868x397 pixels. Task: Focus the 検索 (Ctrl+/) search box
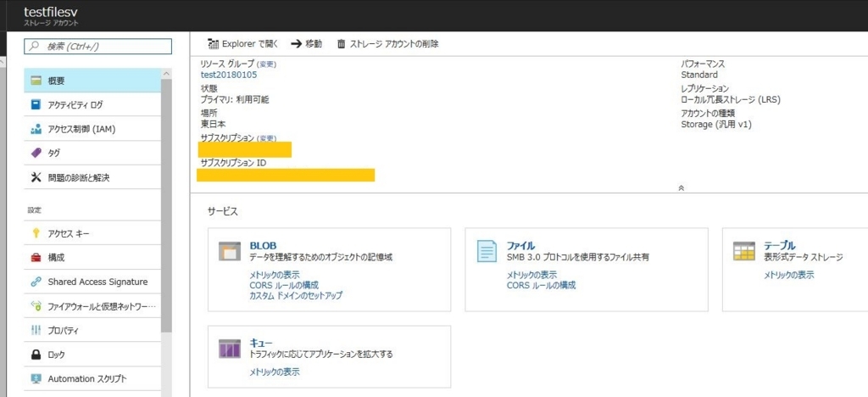click(x=98, y=47)
